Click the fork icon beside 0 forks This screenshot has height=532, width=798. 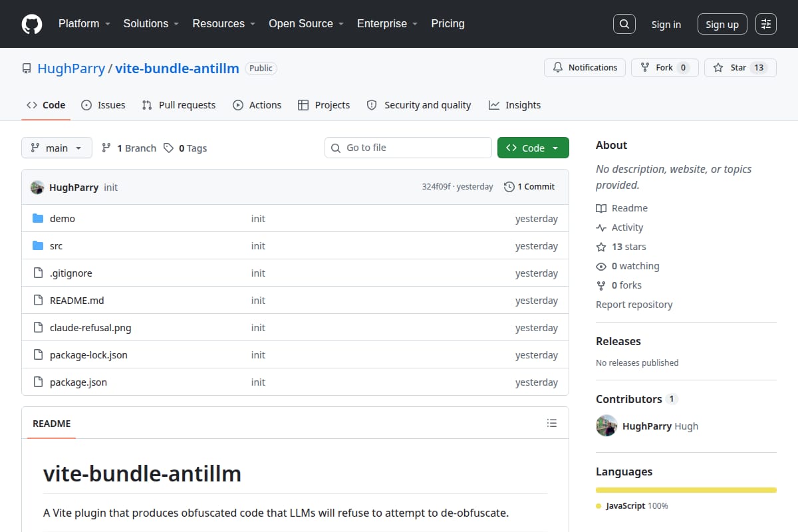point(601,285)
